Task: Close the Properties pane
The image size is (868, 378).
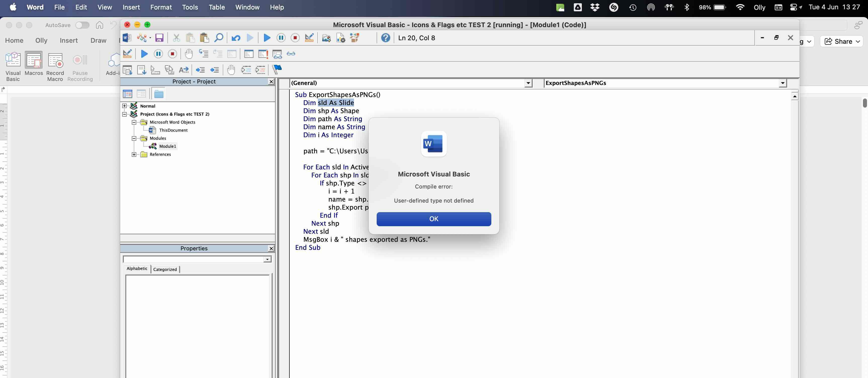Action: [271, 248]
